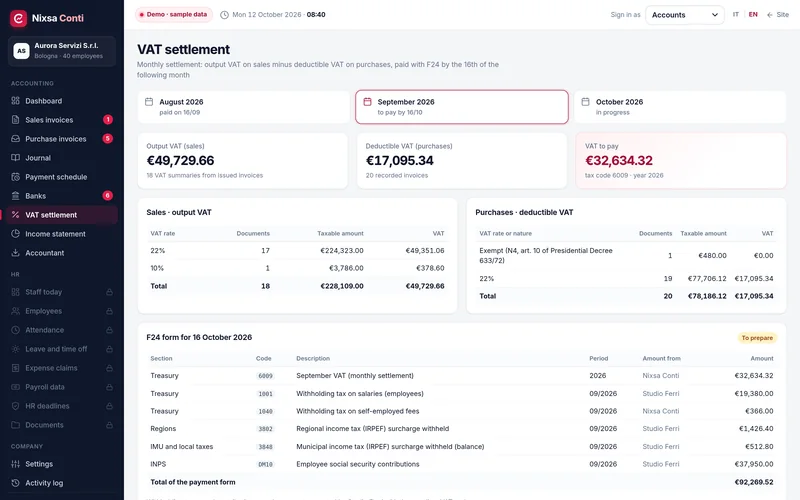Open Dashboard in the sidebar
Screen dimensions: 800x500
tap(61, 101)
